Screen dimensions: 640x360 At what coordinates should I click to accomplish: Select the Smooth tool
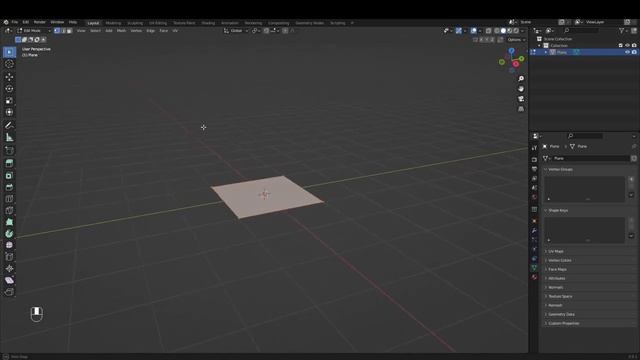tap(9, 245)
